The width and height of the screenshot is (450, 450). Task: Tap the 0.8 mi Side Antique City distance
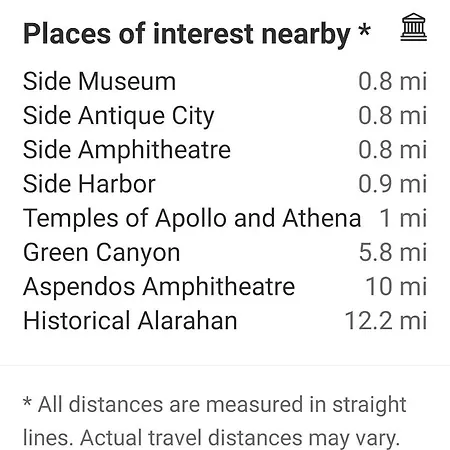coord(393,116)
